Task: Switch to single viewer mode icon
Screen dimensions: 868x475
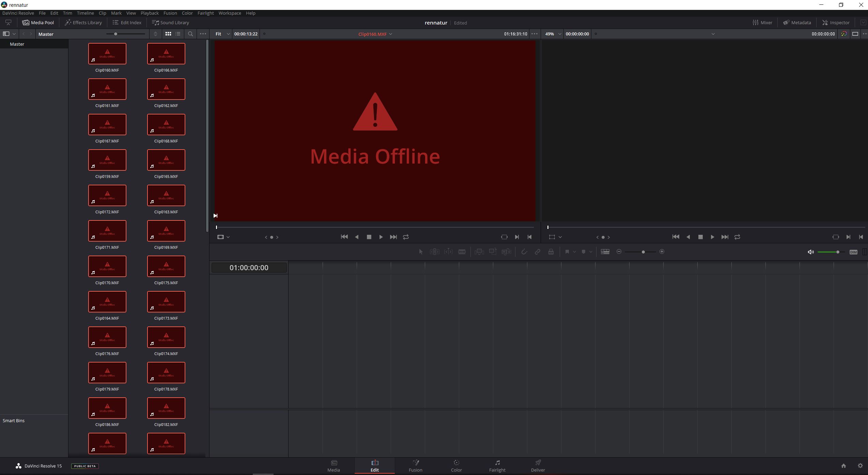Action: coord(855,34)
